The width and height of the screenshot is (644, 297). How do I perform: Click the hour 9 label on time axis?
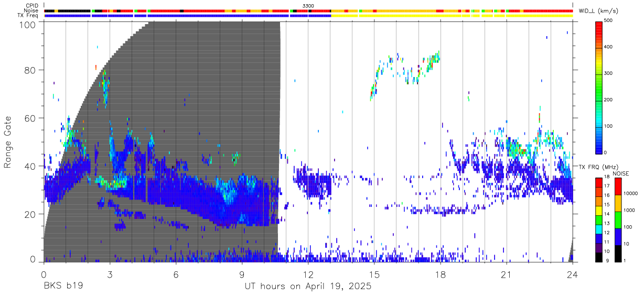242,273
